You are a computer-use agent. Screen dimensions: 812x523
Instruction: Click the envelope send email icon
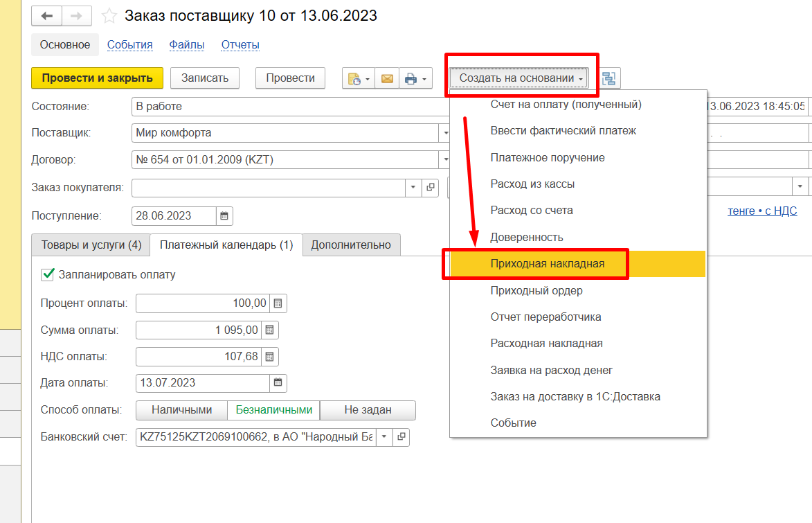[387, 78]
